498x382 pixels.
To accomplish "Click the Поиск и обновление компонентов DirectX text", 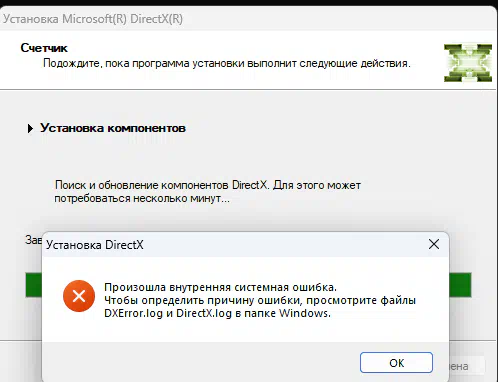I will 208,185.
